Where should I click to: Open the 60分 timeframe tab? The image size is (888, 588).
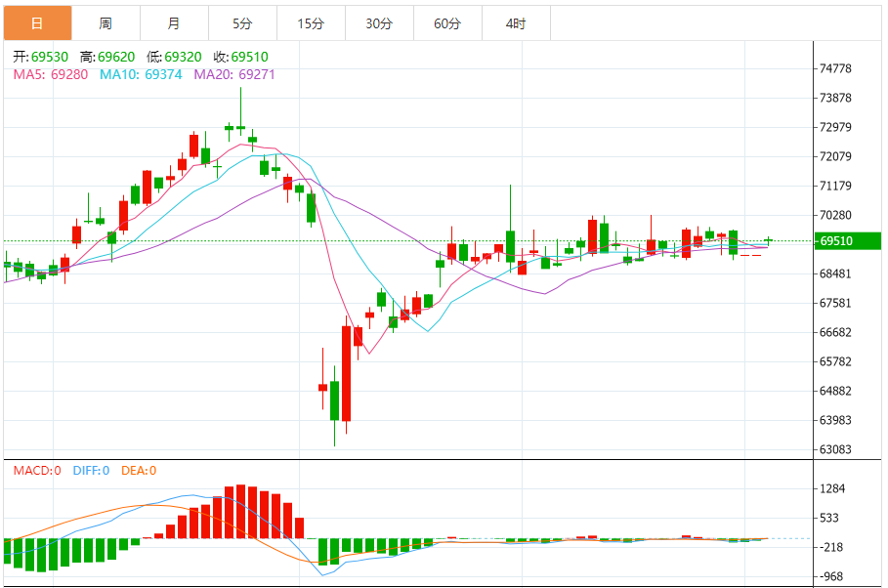click(448, 23)
